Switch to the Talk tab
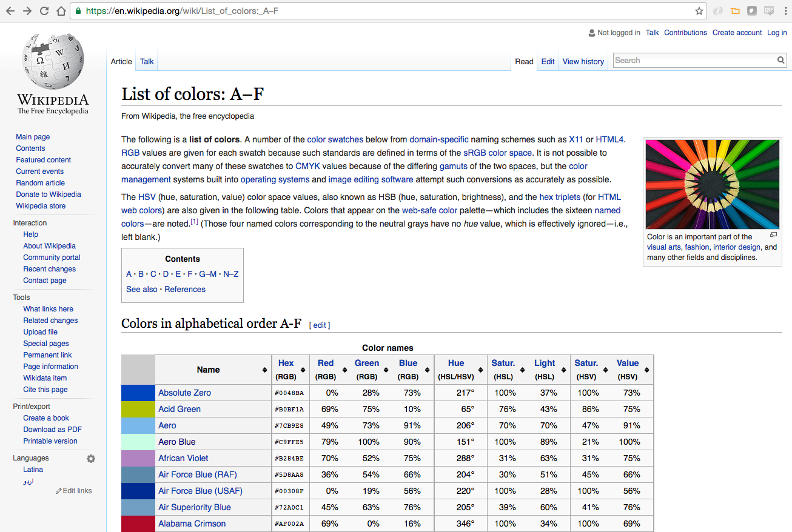 click(x=146, y=61)
